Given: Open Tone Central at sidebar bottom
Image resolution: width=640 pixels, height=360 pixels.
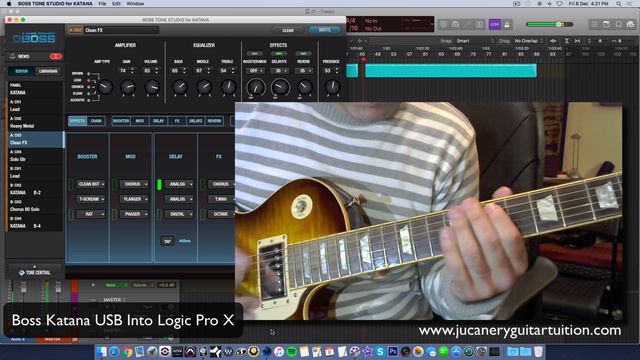Looking at the screenshot, I should pos(35,272).
